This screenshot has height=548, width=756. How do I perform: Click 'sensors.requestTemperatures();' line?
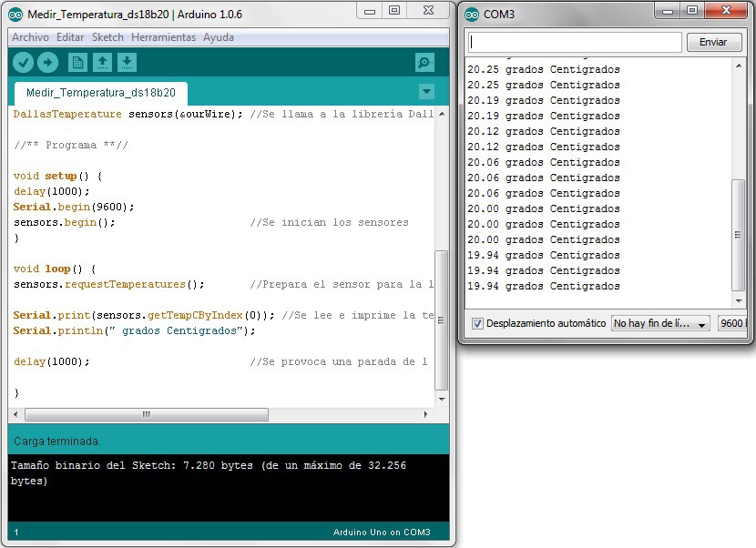pyautogui.click(x=109, y=284)
